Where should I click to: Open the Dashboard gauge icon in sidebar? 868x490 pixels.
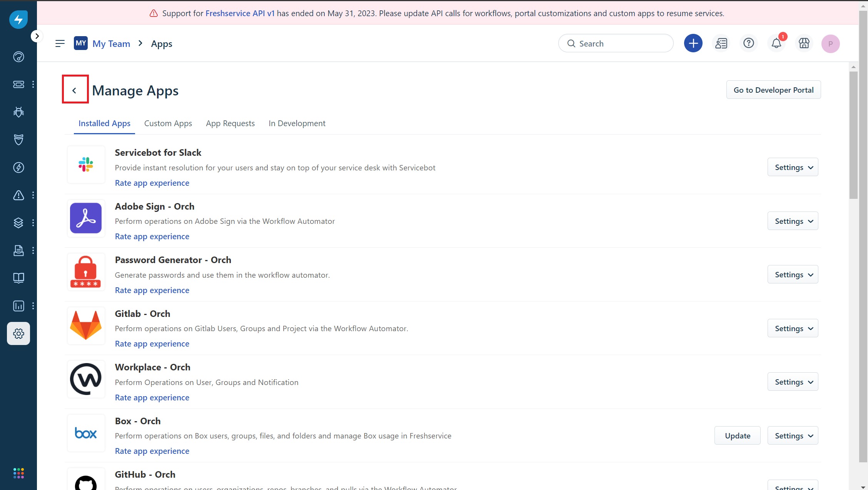(x=18, y=57)
